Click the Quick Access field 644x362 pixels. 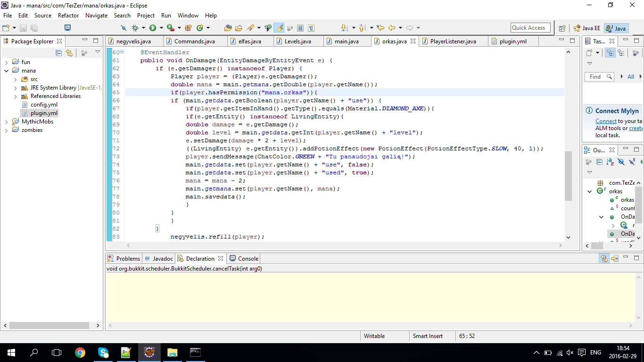point(530,28)
